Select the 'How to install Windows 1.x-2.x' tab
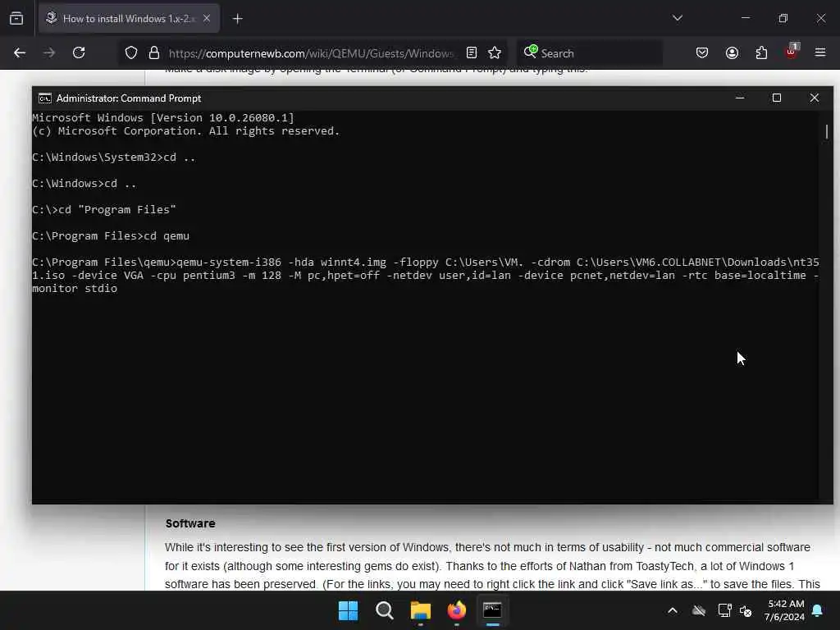Image resolution: width=840 pixels, height=630 pixels. 129,19
